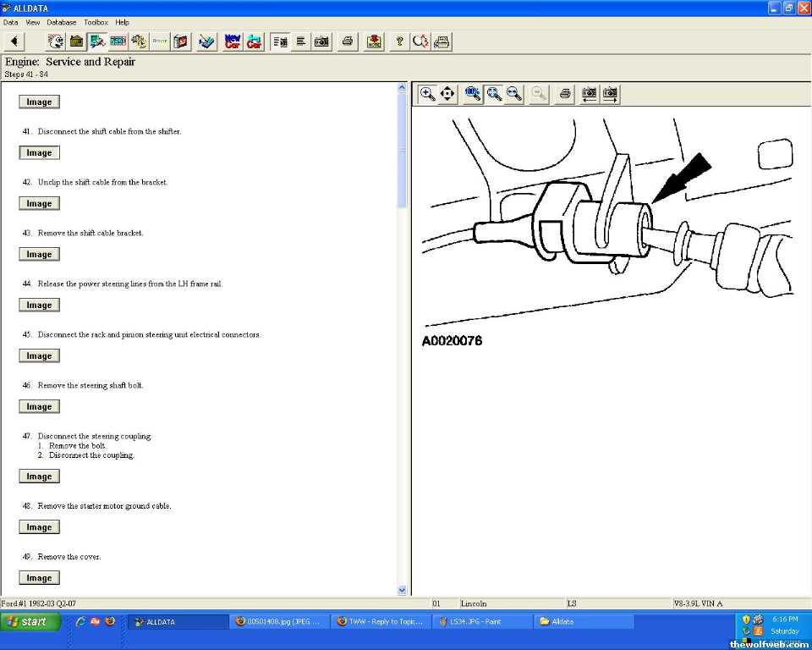Screen dimensions: 812x650
Task: Click the printer icon in main toolbar
Action: coord(347,41)
